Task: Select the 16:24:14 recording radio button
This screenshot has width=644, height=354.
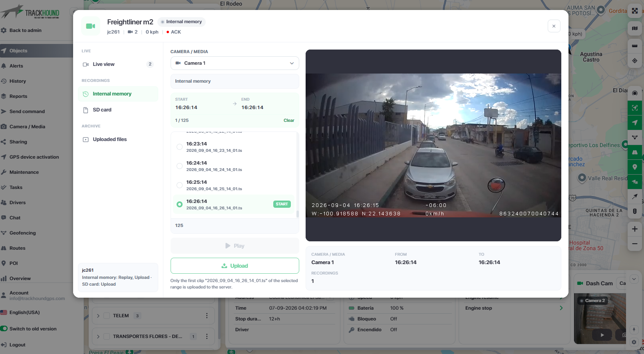Action: pyautogui.click(x=179, y=166)
